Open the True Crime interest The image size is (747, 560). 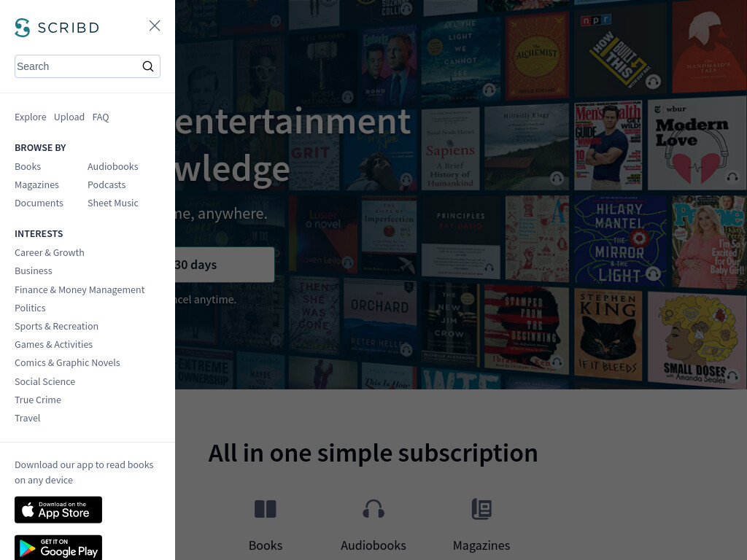(38, 400)
